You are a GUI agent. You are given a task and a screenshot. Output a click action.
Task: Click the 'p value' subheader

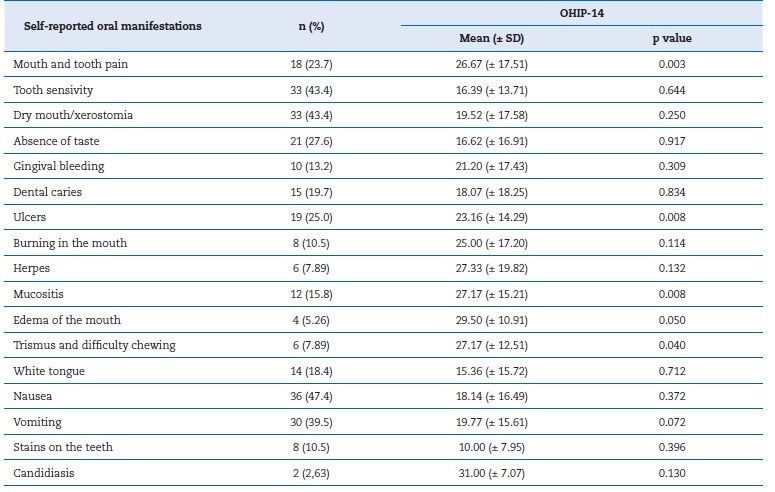point(671,39)
